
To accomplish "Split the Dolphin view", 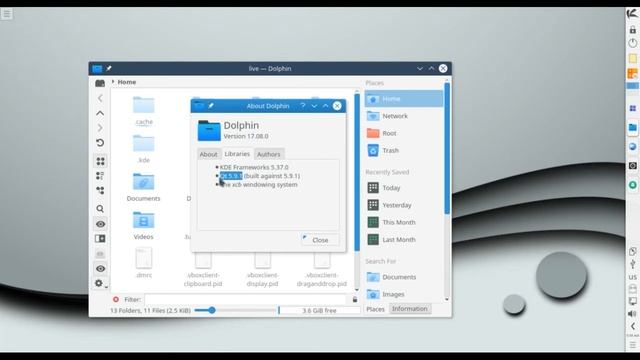I will [x=100, y=239].
